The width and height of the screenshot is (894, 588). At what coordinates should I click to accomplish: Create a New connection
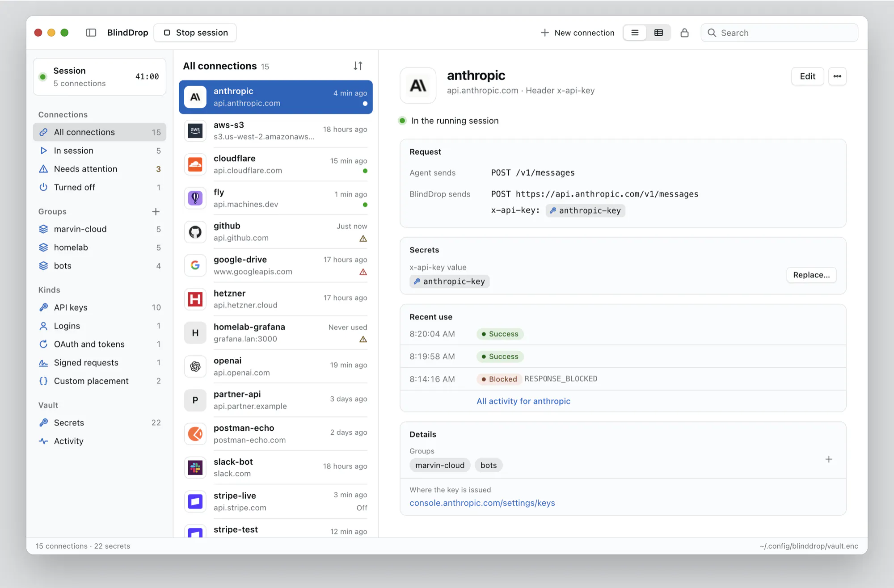click(x=578, y=33)
